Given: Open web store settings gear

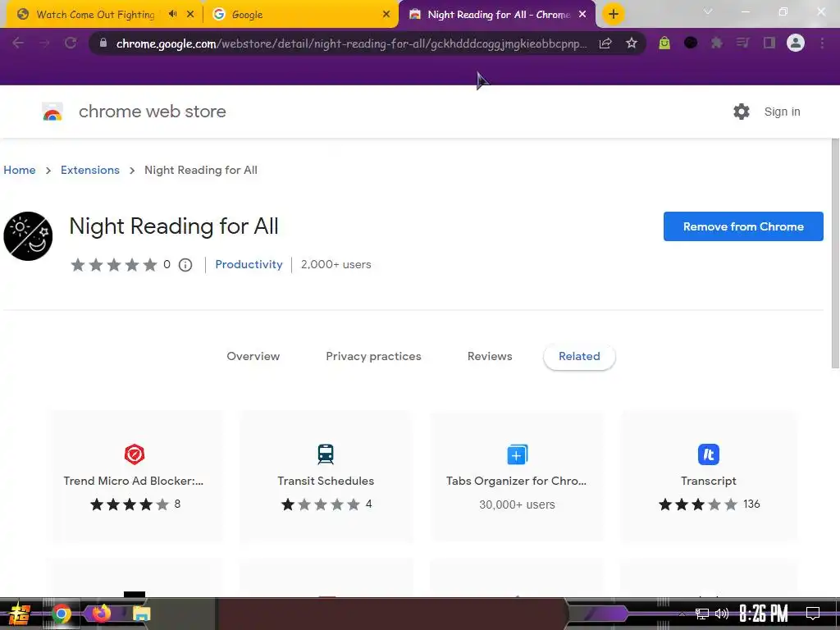Looking at the screenshot, I should click(x=742, y=112).
